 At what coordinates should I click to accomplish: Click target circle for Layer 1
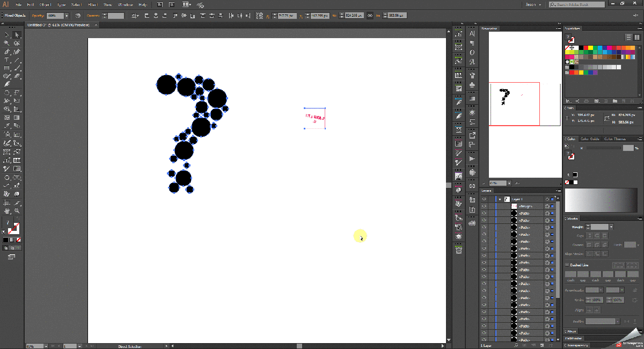coord(547,199)
